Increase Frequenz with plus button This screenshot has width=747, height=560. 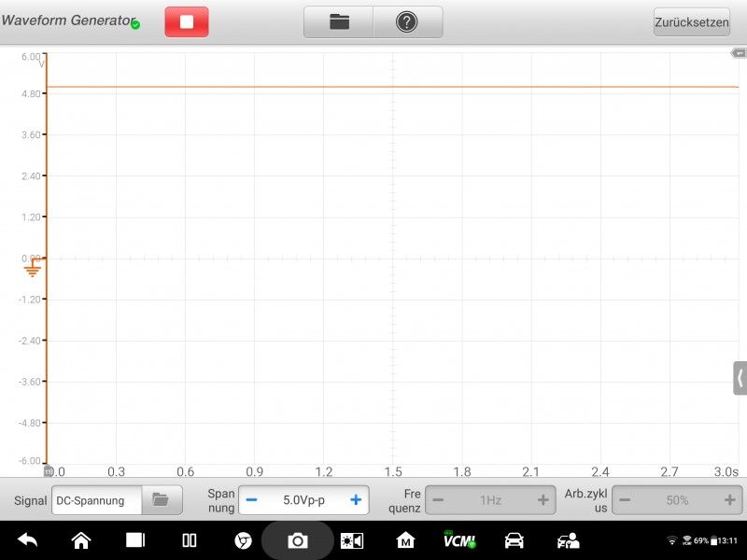[543, 500]
